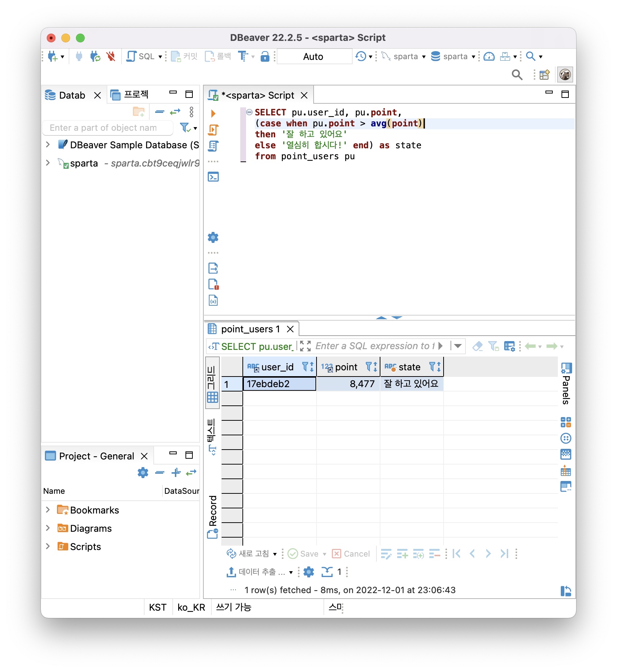
Task: Click the explain execution plan icon
Action: coord(213,146)
